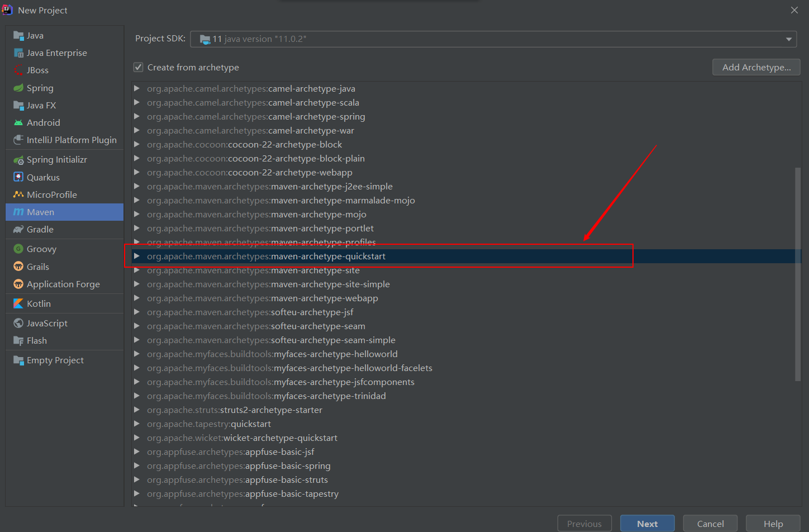Select maven-archetype-site-simple row
809x532 pixels.
click(467, 284)
